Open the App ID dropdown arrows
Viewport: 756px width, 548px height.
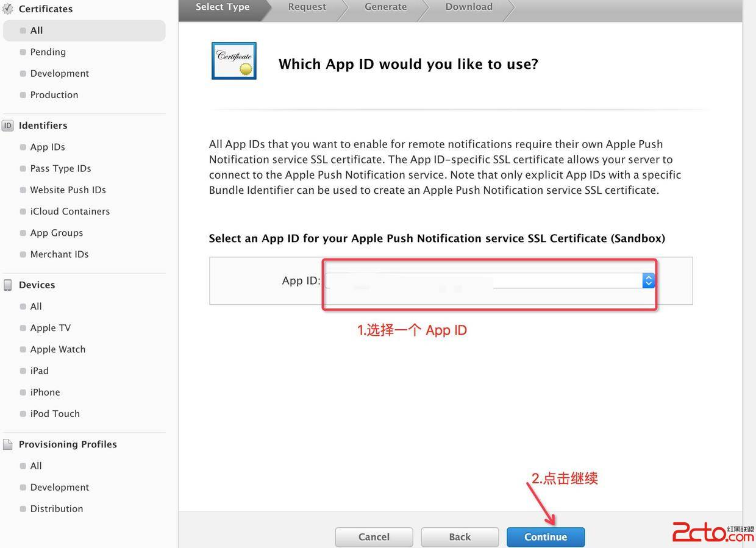648,280
